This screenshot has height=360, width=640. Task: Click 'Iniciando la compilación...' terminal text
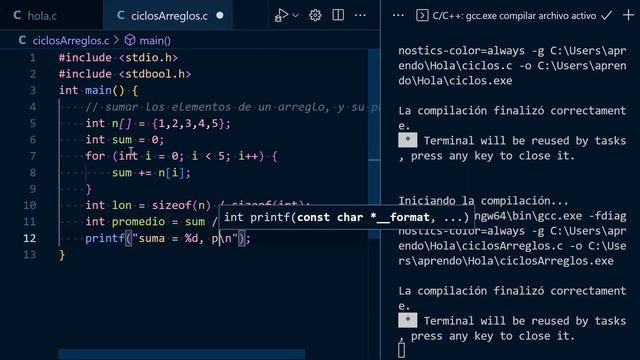point(483,201)
